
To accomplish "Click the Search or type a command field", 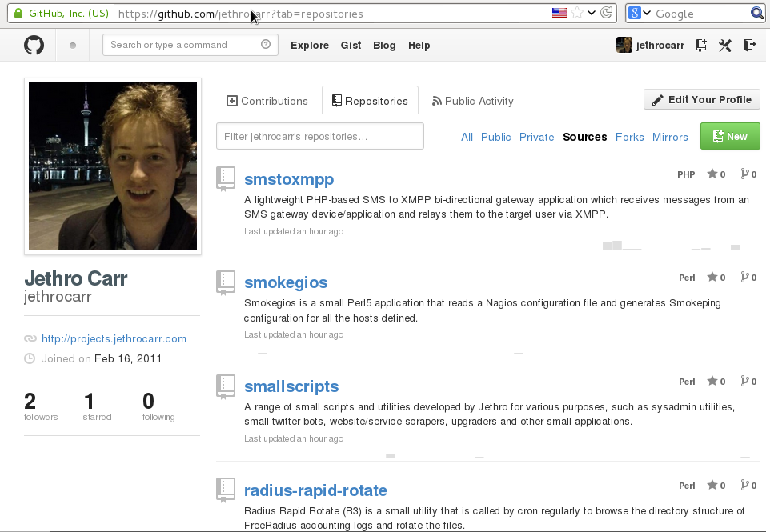I will pyautogui.click(x=190, y=45).
